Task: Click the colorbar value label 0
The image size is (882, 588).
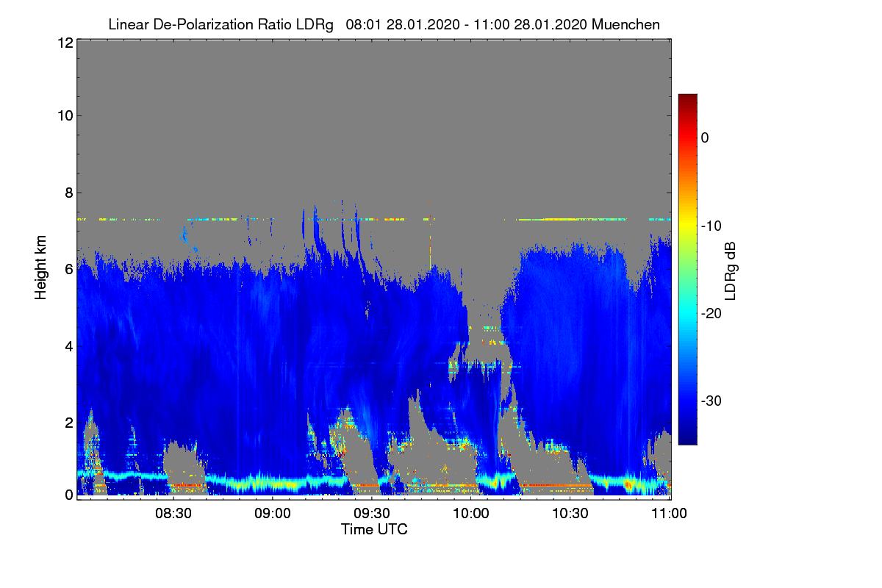Action: [705, 137]
